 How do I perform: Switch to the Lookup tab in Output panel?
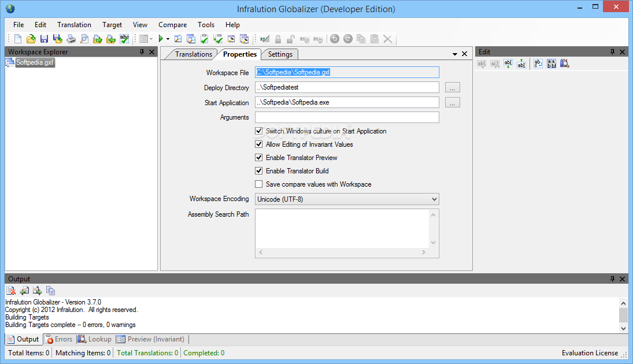click(94, 339)
